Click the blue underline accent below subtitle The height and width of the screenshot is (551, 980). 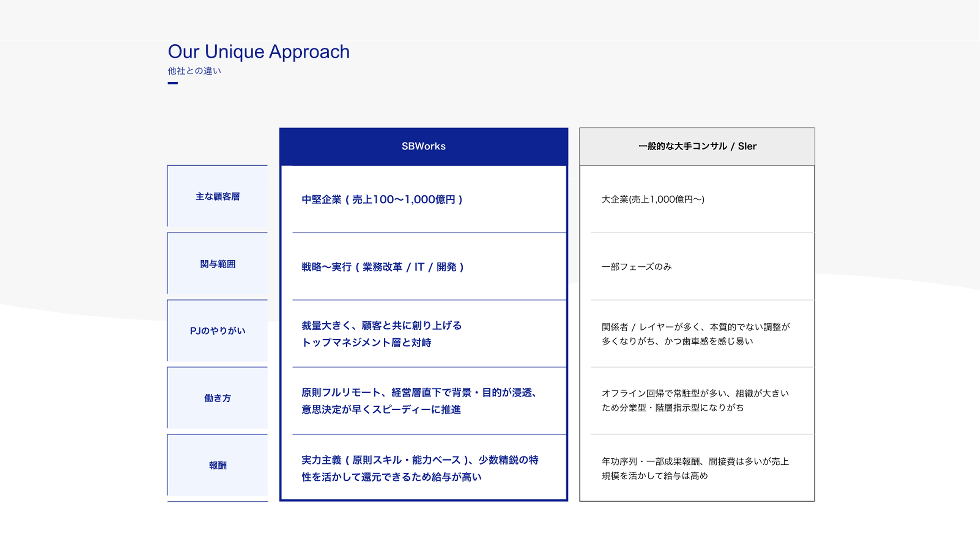[x=173, y=83]
